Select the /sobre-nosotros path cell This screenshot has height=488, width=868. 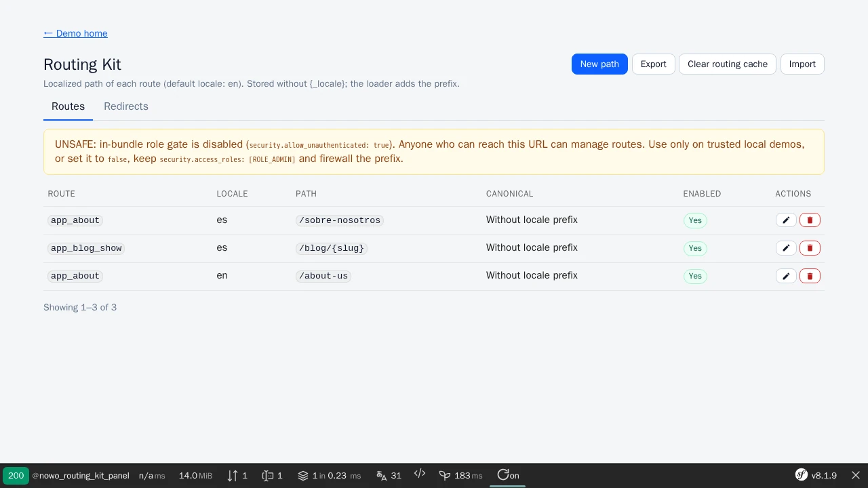[340, 220]
